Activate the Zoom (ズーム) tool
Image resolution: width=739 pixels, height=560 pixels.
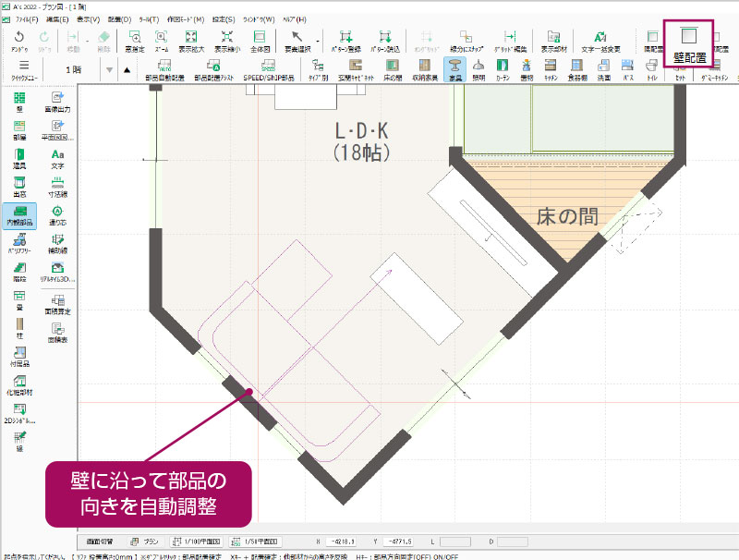coord(161,41)
